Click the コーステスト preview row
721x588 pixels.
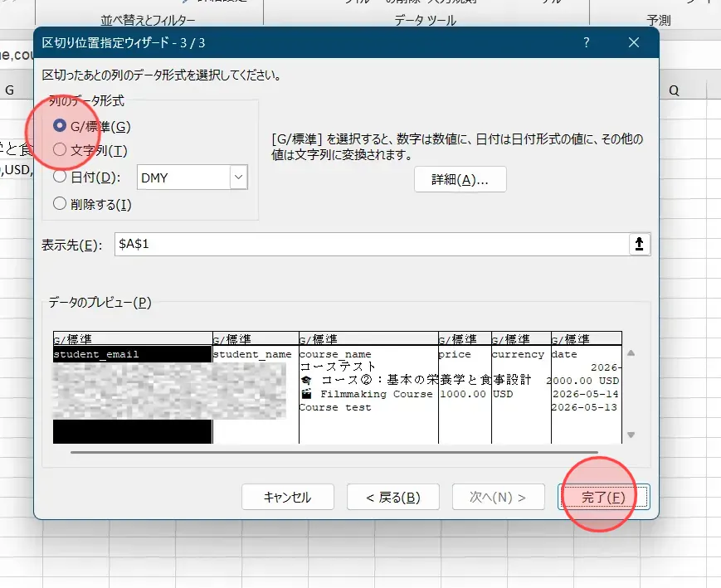coord(338,367)
